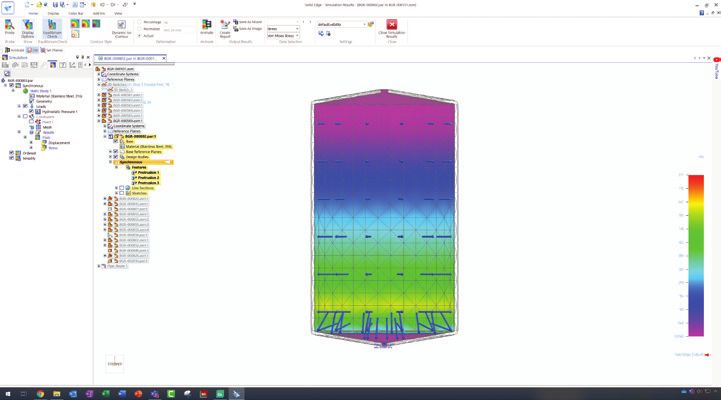The height and width of the screenshot is (400, 721).
Task: Open the Home ribbon tab
Action: click(x=33, y=14)
